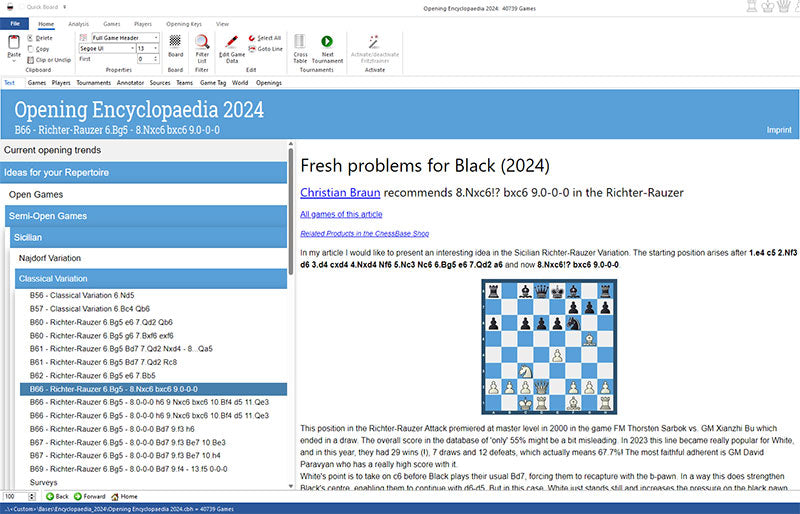Image resolution: width=800 pixels, height=514 pixels.
Task: Click the All games of this article link
Action: click(341, 214)
